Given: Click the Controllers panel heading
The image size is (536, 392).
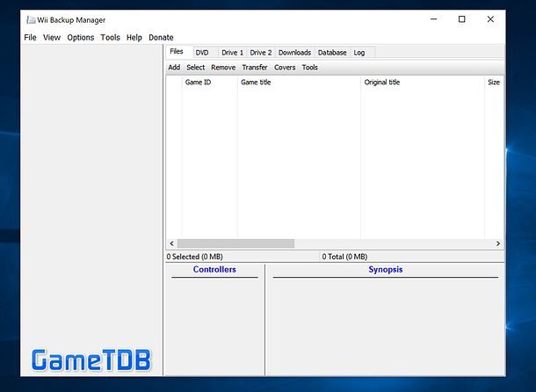Looking at the screenshot, I should (214, 270).
